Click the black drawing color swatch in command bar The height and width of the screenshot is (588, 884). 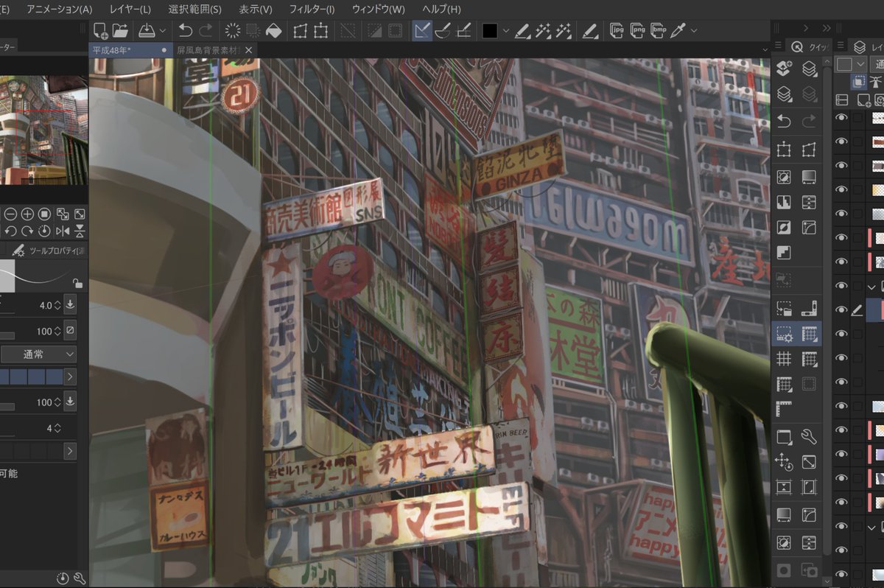[x=490, y=31]
